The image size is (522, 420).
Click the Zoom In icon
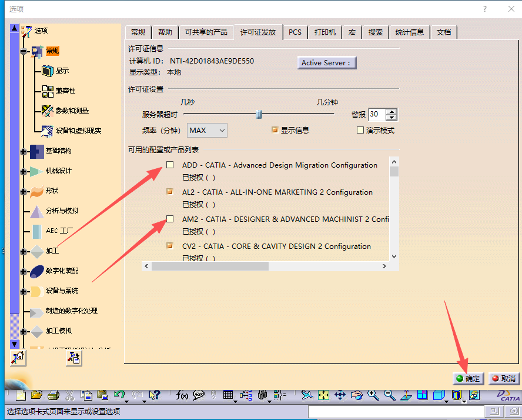373,395
